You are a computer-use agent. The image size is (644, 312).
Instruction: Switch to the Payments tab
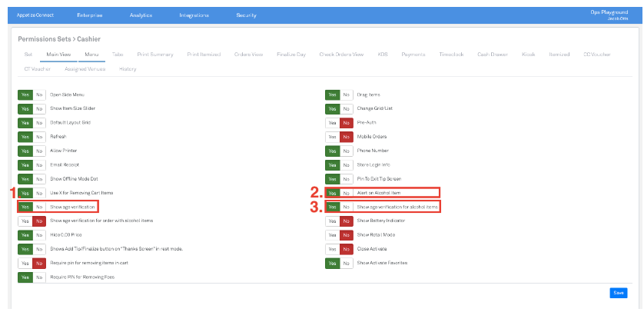coord(413,55)
